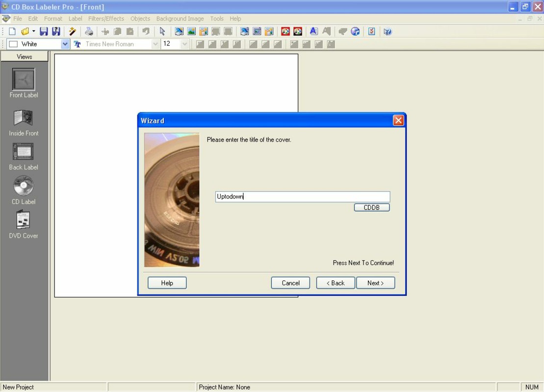The height and width of the screenshot is (392, 544).
Task: Click the wizard Help button
Action: tap(167, 283)
